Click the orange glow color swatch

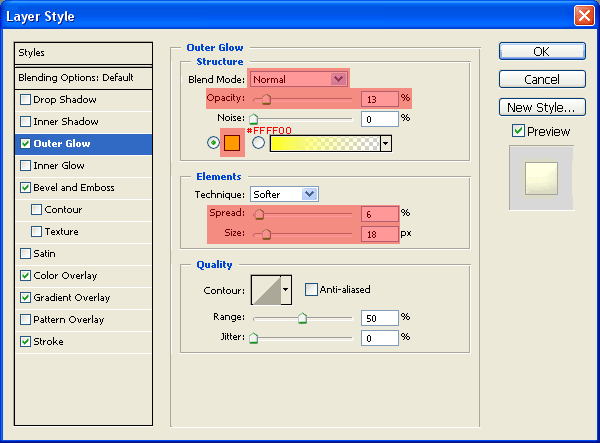click(232, 143)
